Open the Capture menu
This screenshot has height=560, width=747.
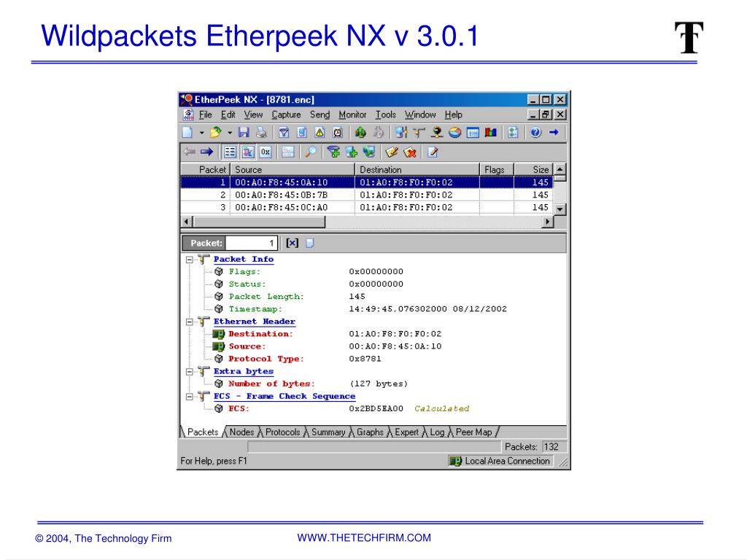286,114
